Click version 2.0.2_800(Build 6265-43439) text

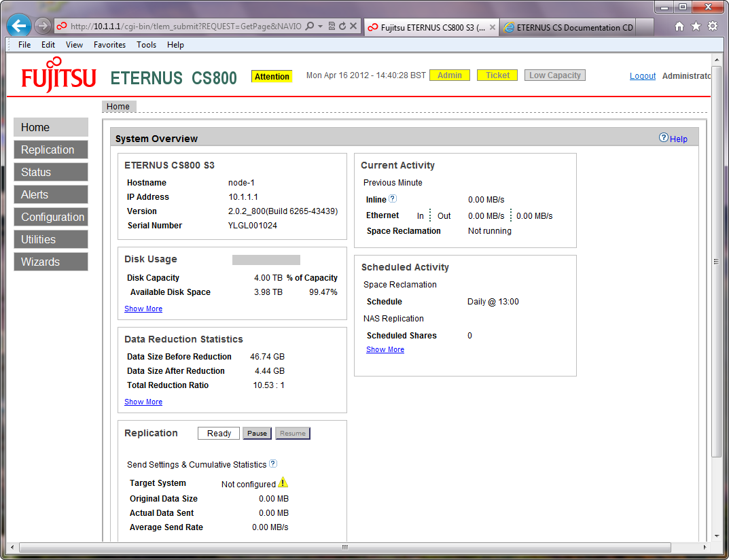(283, 211)
